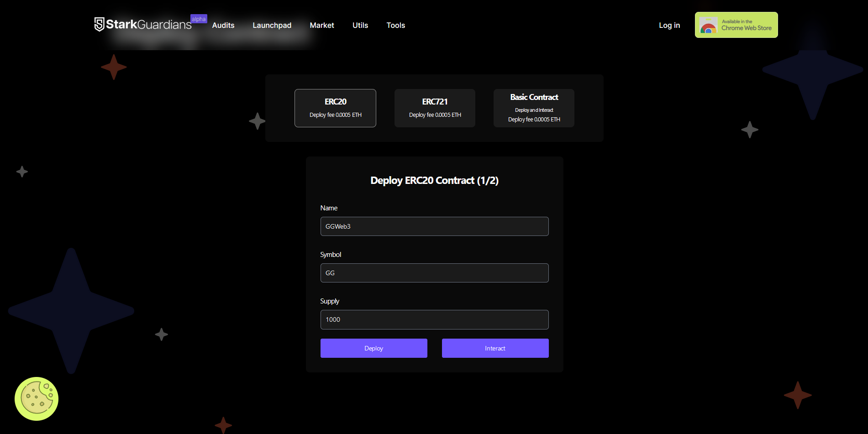868x434 pixels.
Task: Go to the Market section
Action: pyautogui.click(x=321, y=26)
